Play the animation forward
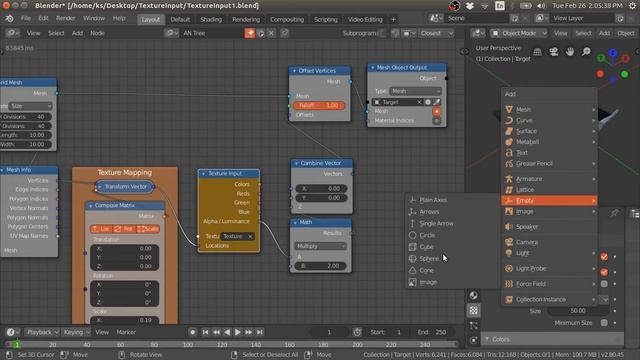The image size is (640, 360). [x=238, y=332]
